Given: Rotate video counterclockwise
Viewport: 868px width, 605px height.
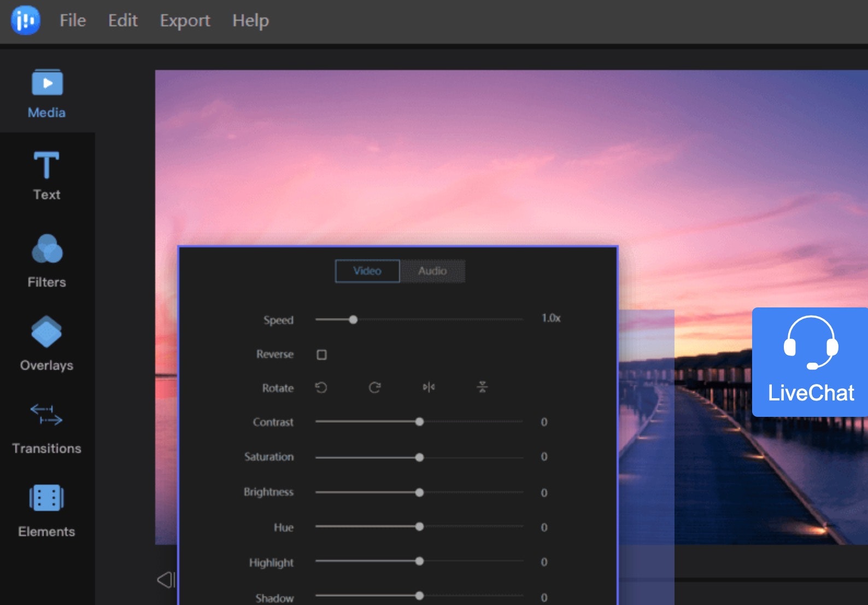Looking at the screenshot, I should tap(321, 388).
